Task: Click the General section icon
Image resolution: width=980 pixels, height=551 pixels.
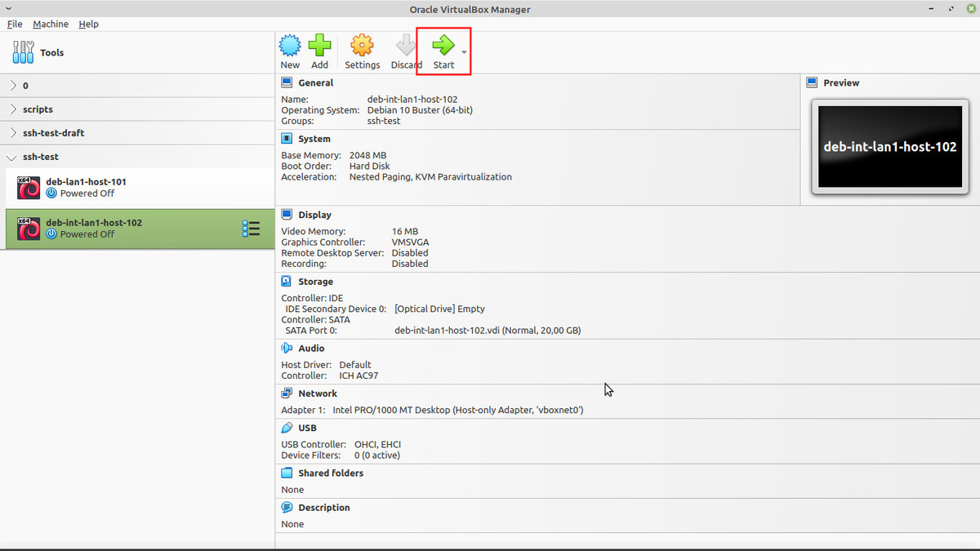Action: point(287,82)
